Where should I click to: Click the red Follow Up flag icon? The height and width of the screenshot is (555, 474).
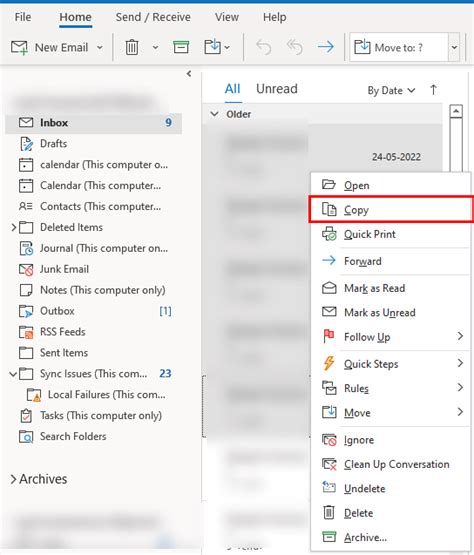[329, 336]
